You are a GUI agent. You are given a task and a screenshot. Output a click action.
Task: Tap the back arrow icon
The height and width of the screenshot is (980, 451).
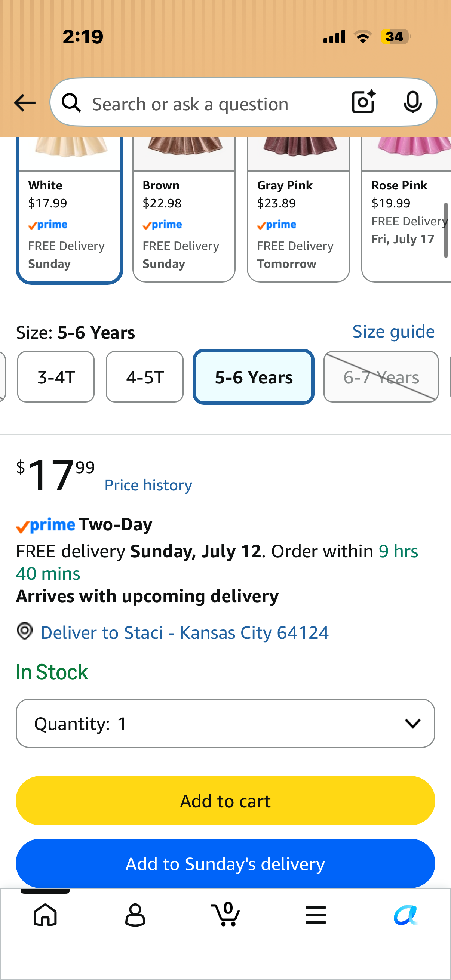(25, 103)
